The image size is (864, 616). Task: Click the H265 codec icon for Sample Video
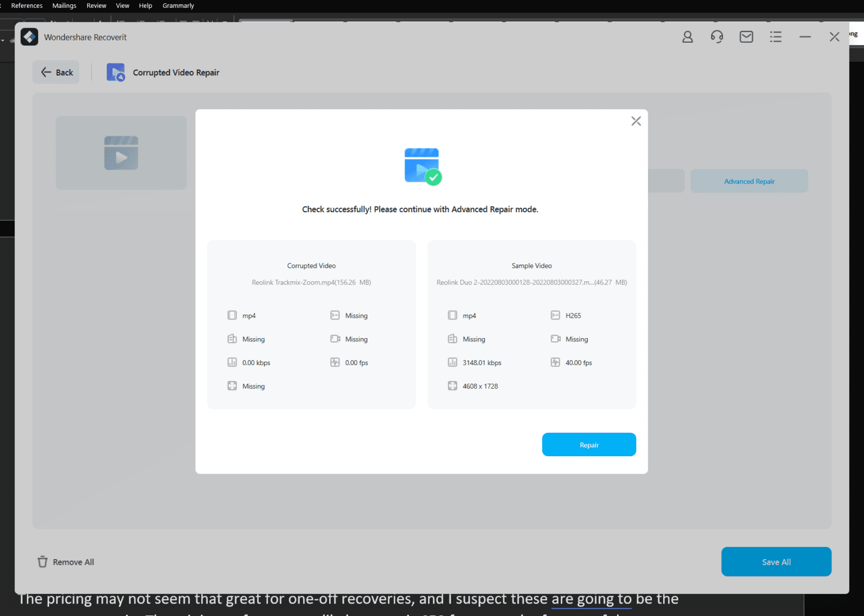(556, 315)
